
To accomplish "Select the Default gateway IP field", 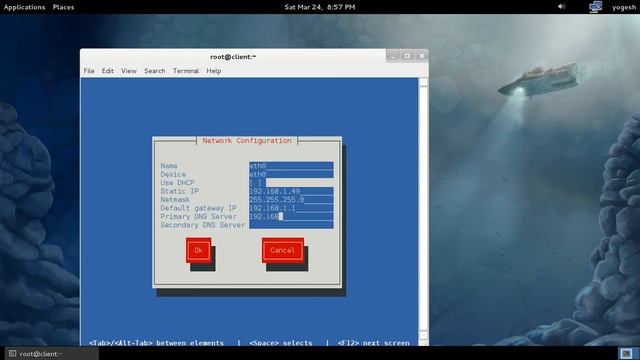I will point(291,208).
